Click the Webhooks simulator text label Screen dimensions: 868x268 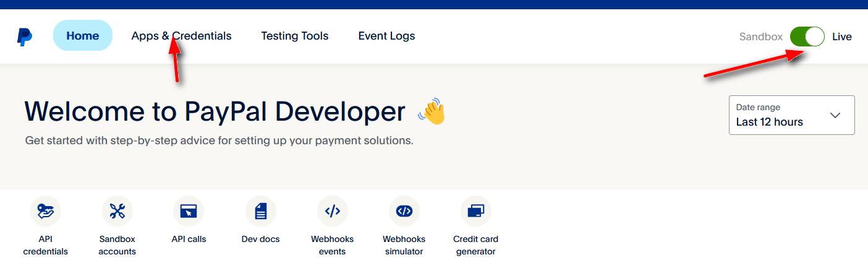click(404, 245)
